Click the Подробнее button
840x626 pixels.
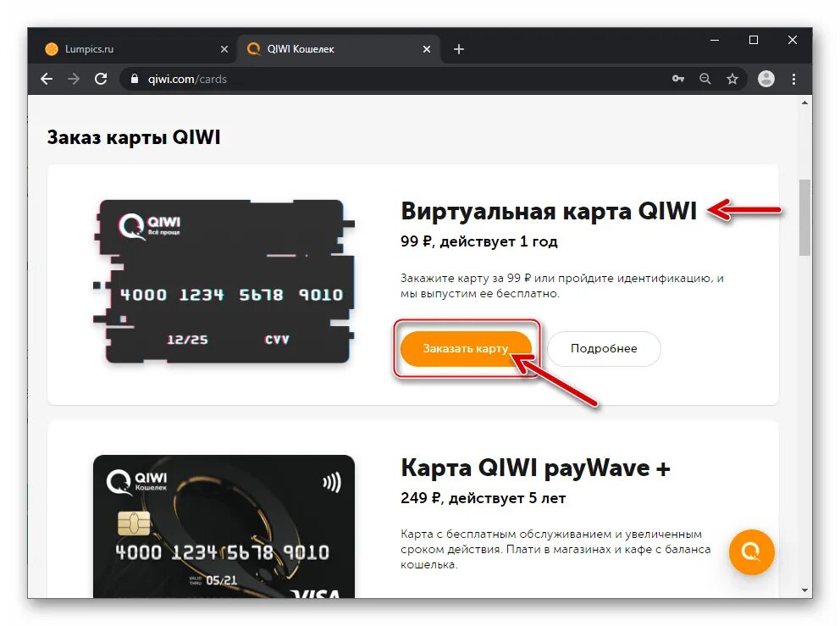click(604, 348)
